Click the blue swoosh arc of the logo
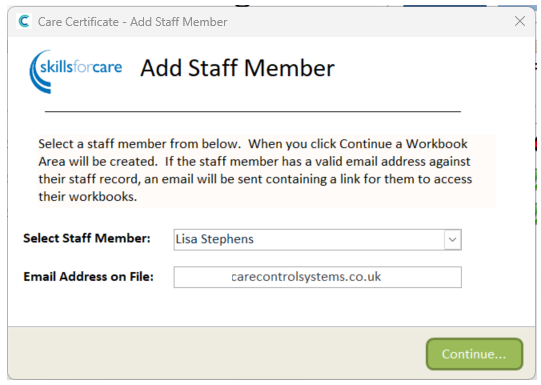 tap(39, 72)
